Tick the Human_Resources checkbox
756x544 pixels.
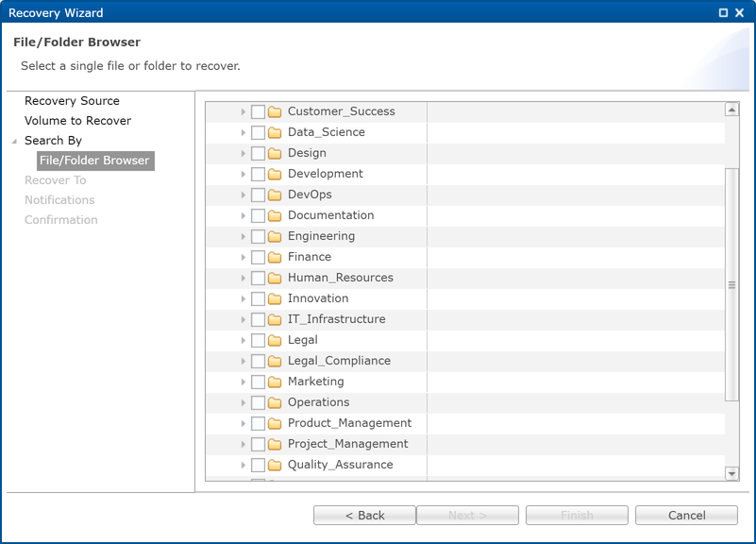258,278
